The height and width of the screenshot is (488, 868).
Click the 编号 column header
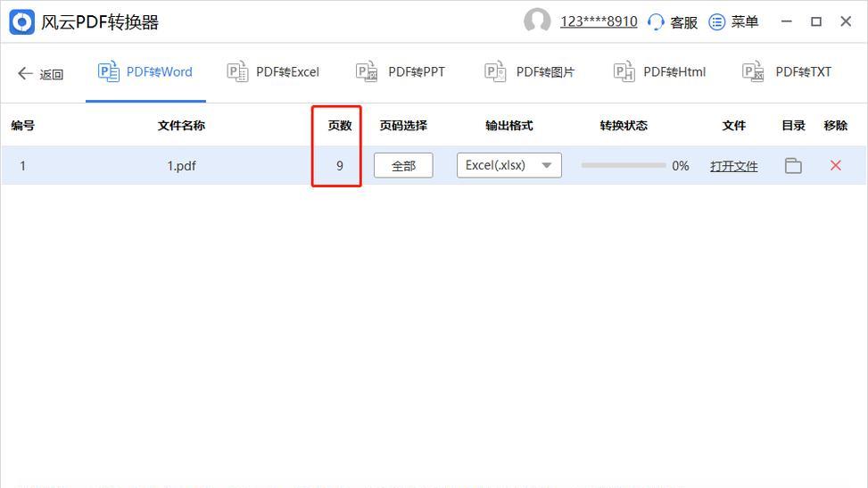coord(22,126)
